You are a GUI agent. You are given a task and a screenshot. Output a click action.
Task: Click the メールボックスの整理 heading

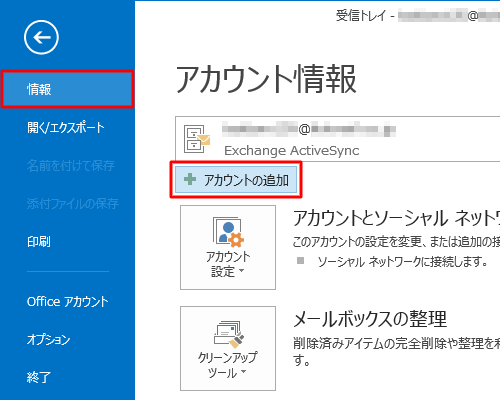[x=370, y=319]
